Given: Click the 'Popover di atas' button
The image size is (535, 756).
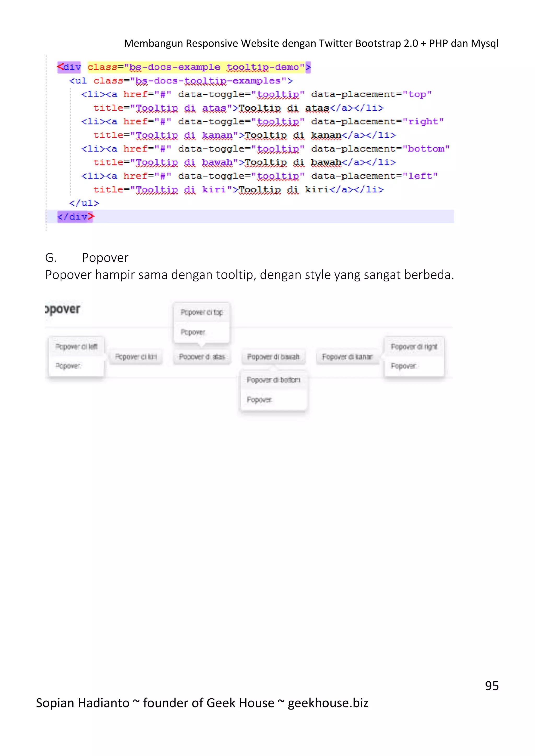Looking at the screenshot, I should tap(202, 357).
